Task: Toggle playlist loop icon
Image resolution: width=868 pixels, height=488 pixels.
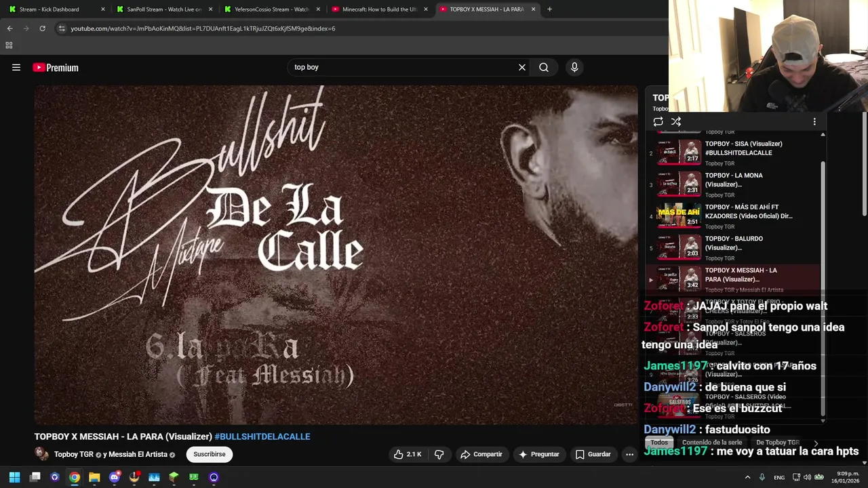Action: pyautogui.click(x=658, y=121)
